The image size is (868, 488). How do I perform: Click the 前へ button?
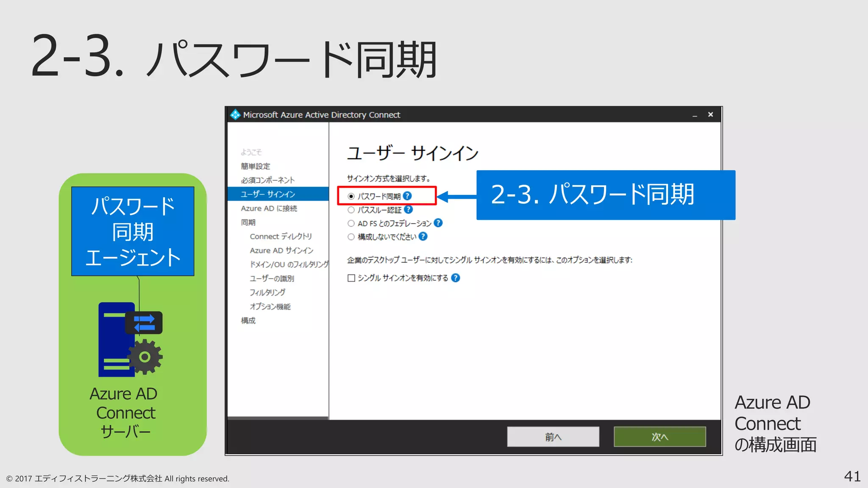[553, 437]
